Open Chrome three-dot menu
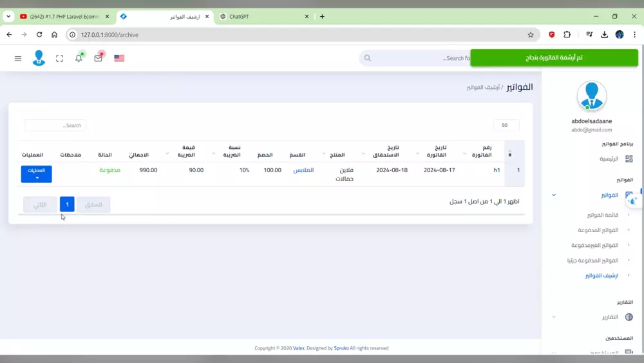Viewport: 644px width, 363px height. tap(634, 35)
